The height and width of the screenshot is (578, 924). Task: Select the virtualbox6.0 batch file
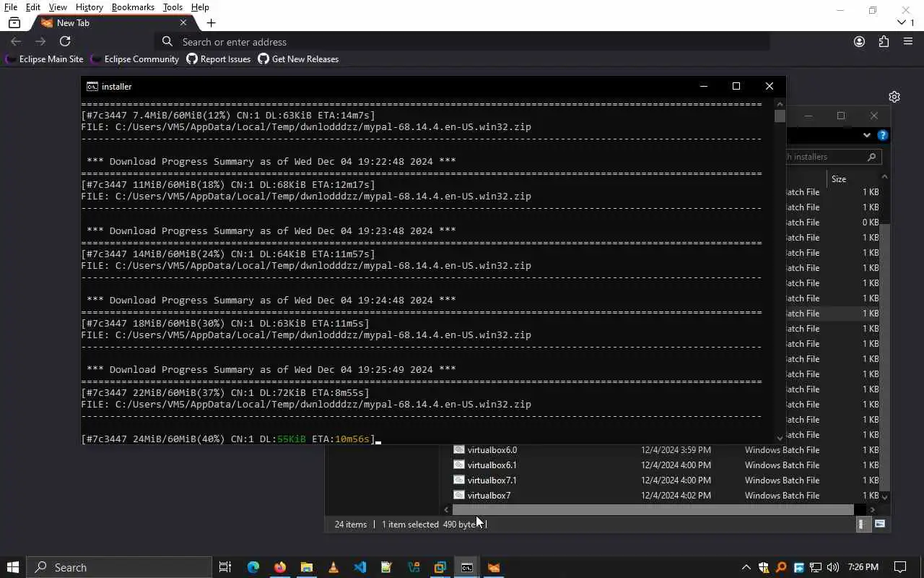pyautogui.click(x=492, y=450)
